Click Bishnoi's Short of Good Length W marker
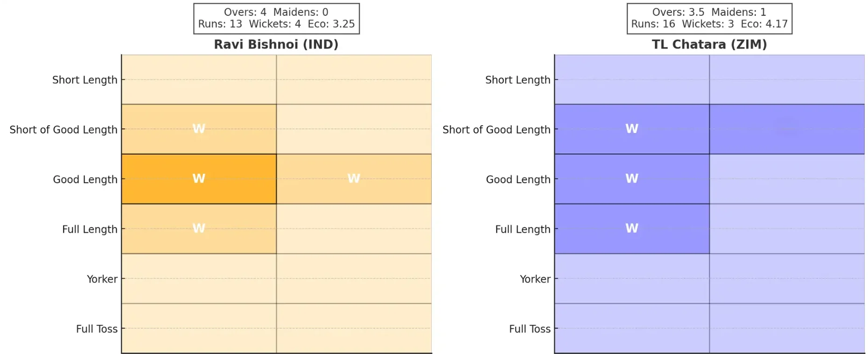 (x=199, y=128)
